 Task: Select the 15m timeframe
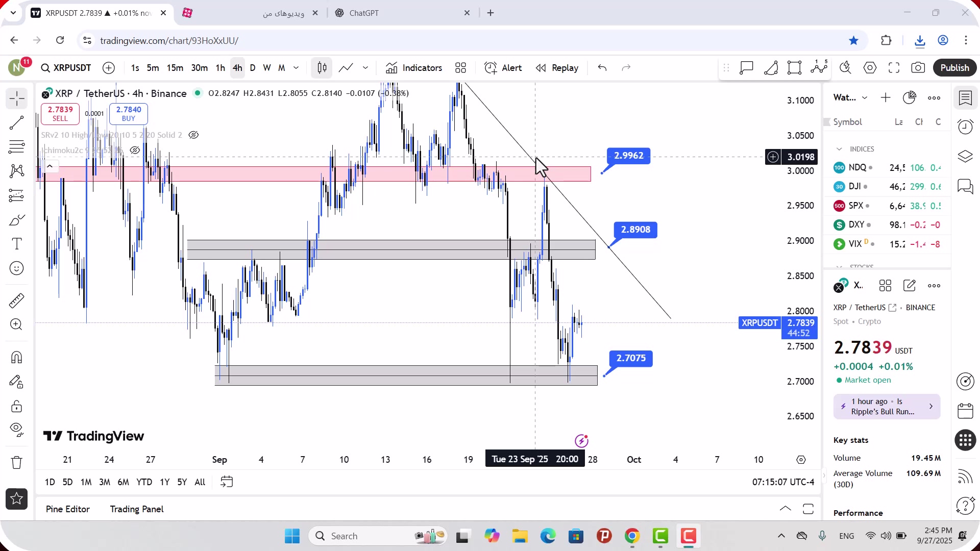click(175, 68)
